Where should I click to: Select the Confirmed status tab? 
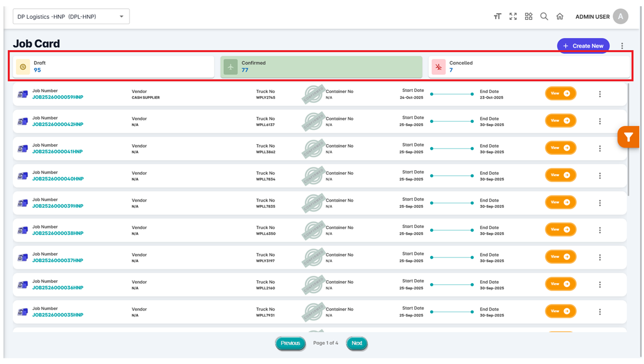pyautogui.click(x=321, y=67)
